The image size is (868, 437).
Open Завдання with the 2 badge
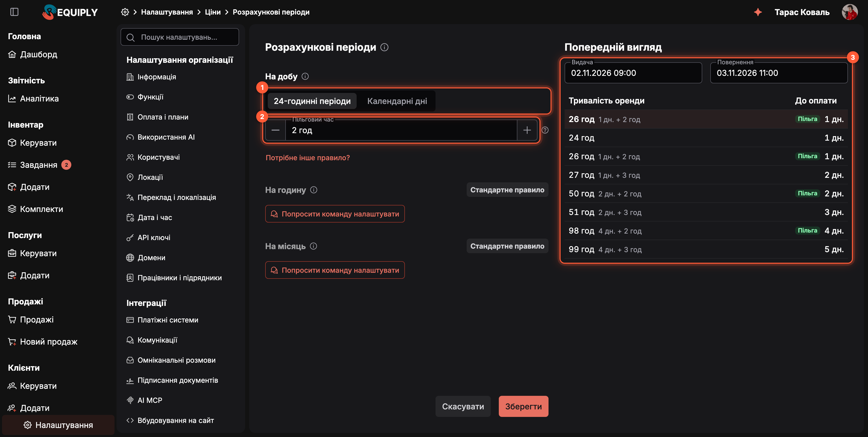pos(39,165)
